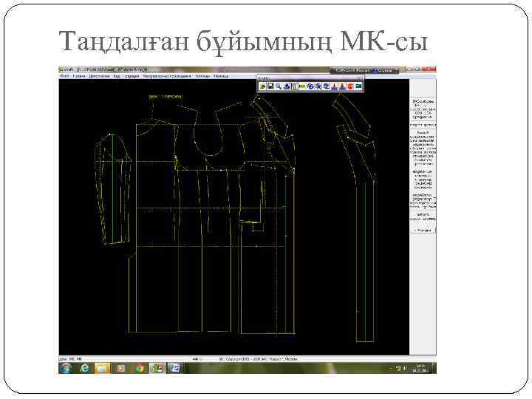Launch Internet Explorer from taskbar
Image resolution: width=532 pixels, height=399 pixels.
(84, 368)
